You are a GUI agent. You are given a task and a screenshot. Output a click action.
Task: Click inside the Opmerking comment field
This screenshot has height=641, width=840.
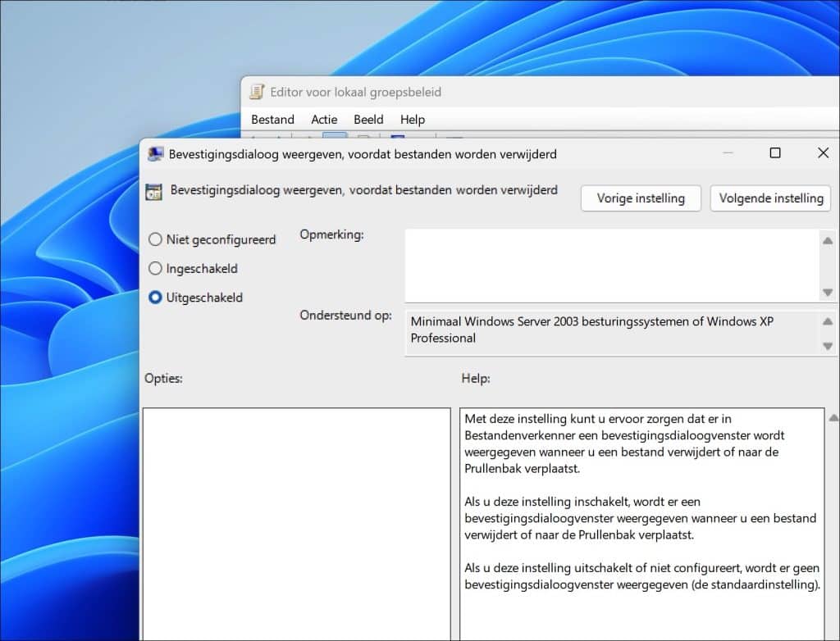607,262
